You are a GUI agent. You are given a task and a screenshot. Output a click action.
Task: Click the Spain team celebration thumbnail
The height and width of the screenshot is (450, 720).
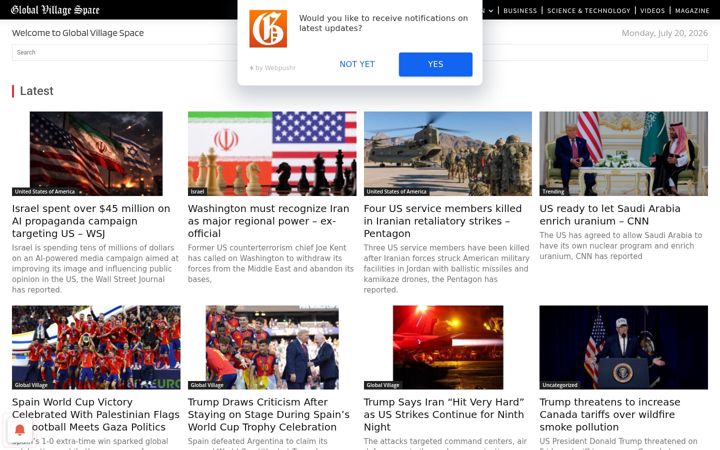[96, 347]
